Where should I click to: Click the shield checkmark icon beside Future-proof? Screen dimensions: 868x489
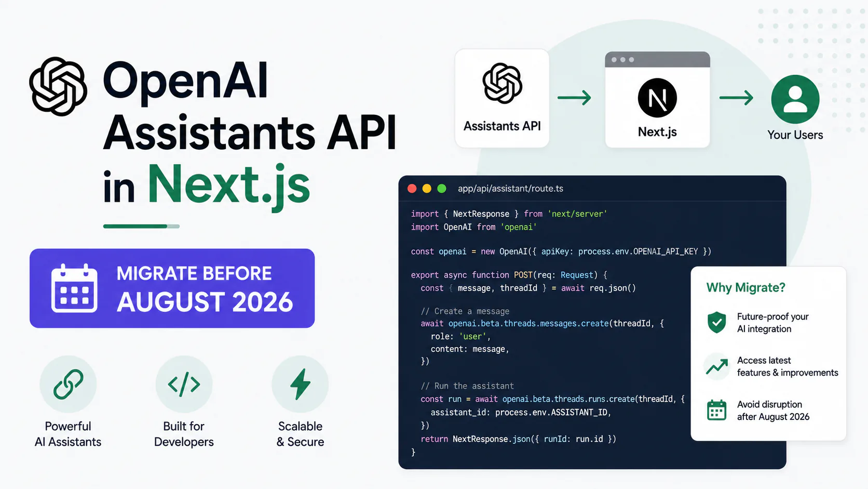pos(717,322)
